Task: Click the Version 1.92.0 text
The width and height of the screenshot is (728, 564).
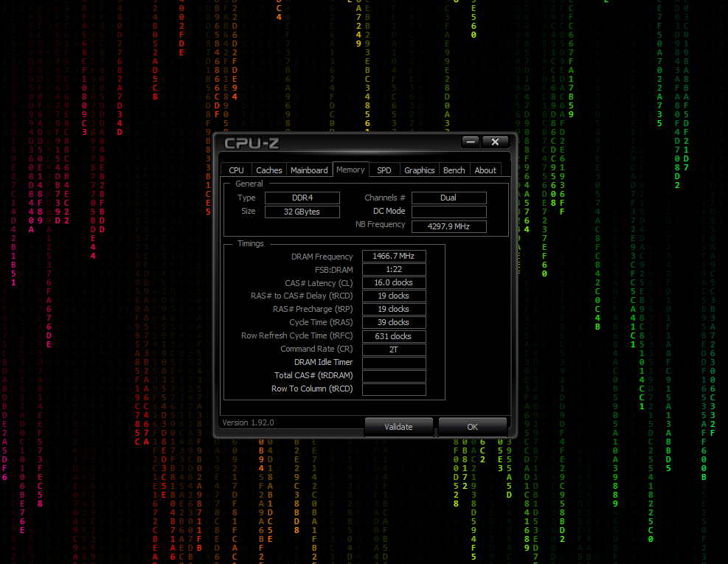Action: click(x=248, y=423)
